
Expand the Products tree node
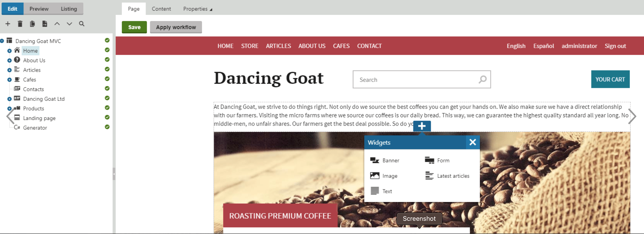pos(9,108)
